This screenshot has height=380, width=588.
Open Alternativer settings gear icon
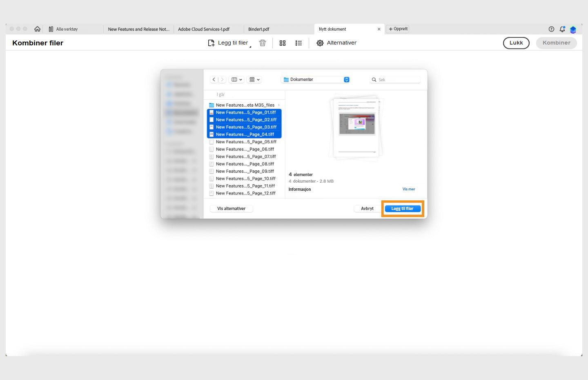(320, 42)
